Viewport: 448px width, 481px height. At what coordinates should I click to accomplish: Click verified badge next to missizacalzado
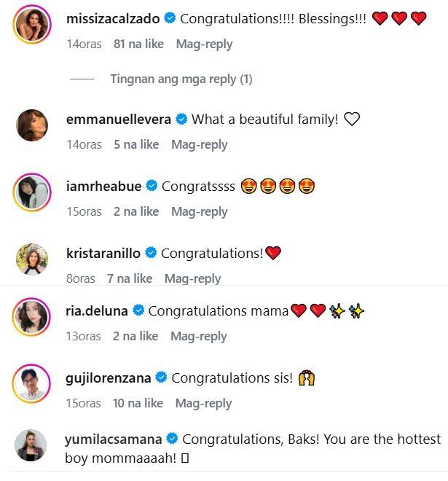(x=170, y=19)
